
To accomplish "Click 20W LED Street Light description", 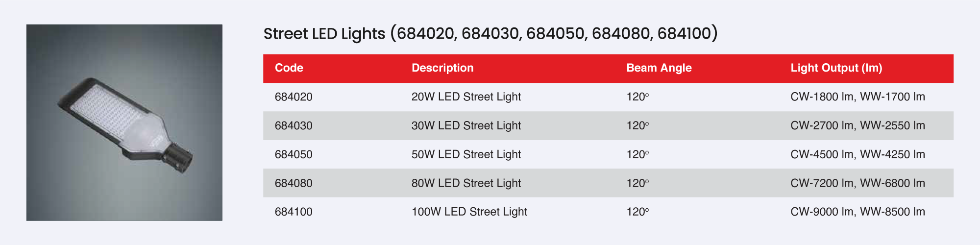I will 466,97.
